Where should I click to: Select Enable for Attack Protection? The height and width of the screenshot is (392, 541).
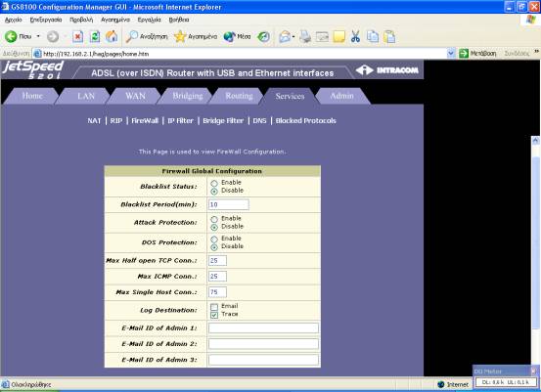(214, 219)
